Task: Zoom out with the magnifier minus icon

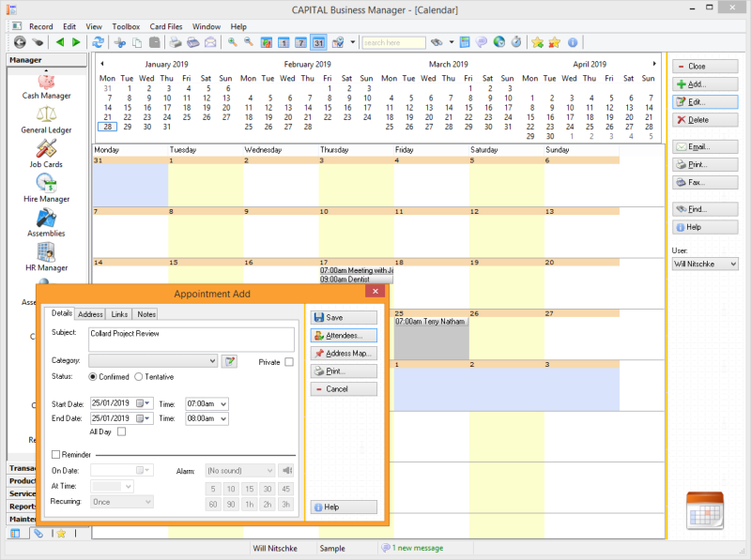Action: (x=249, y=42)
